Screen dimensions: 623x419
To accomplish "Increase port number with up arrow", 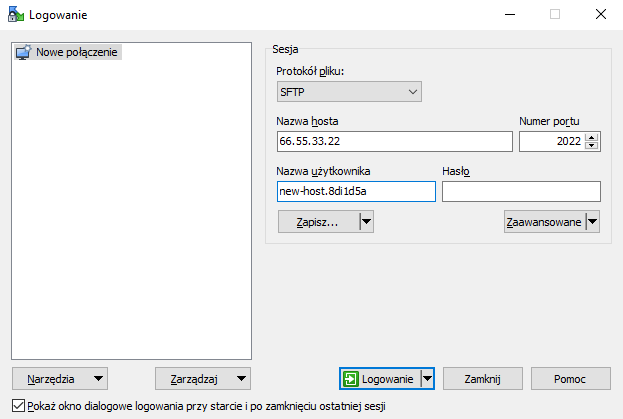I will 592,137.
